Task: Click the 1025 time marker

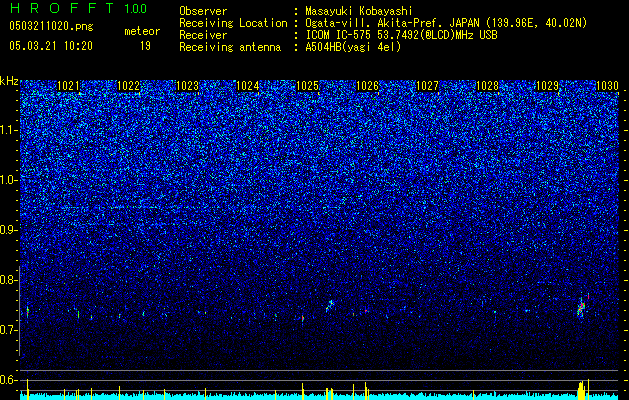Action: point(308,86)
